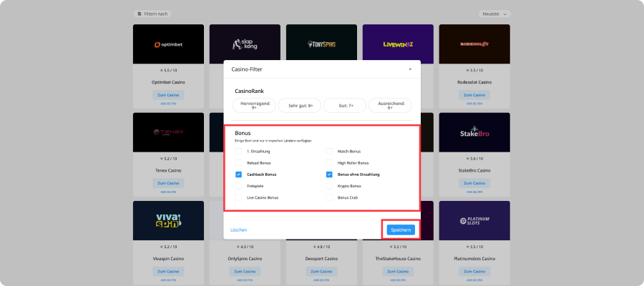This screenshot has width=644, height=286.
Task: Click the Vivaspin casino logo
Action: pos(168,220)
